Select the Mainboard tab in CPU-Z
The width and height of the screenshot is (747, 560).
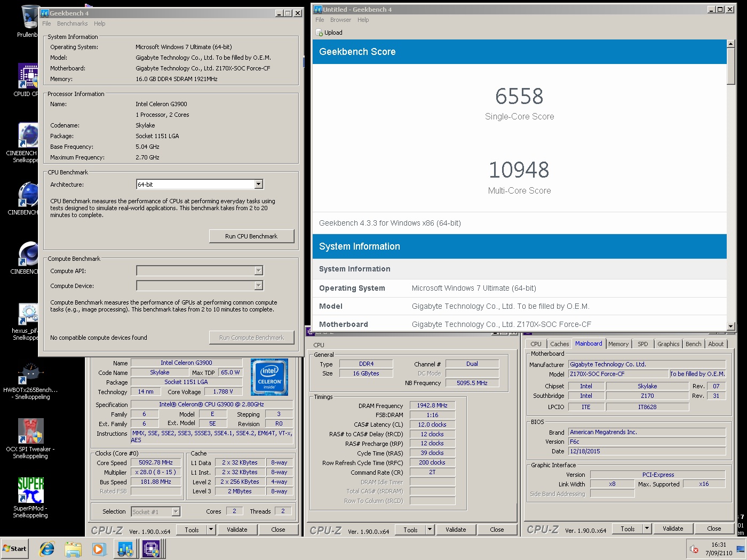[589, 343]
